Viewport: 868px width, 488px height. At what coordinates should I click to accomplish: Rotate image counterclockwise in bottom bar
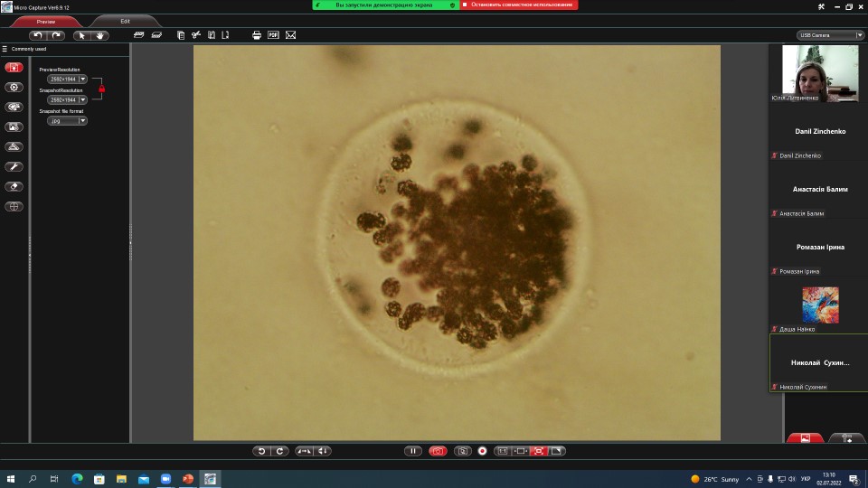tap(262, 451)
